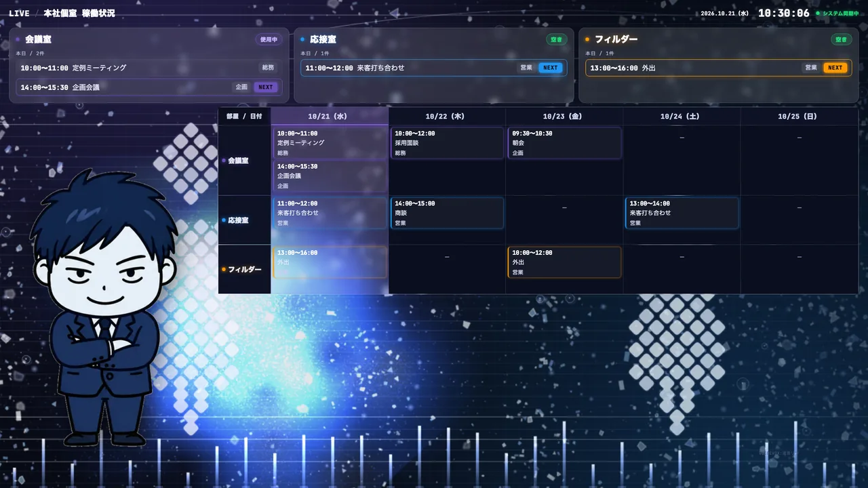Screen dimensions: 868x488
Task: Open the 外出 entry on 10/23
Action: 564,262
